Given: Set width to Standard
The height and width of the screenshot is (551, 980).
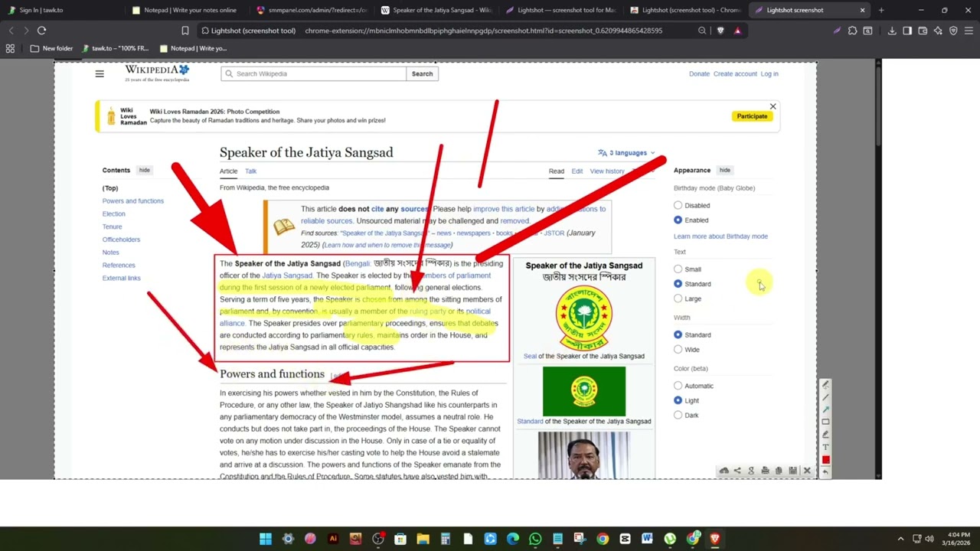Looking at the screenshot, I should pyautogui.click(x=678, y=334).
